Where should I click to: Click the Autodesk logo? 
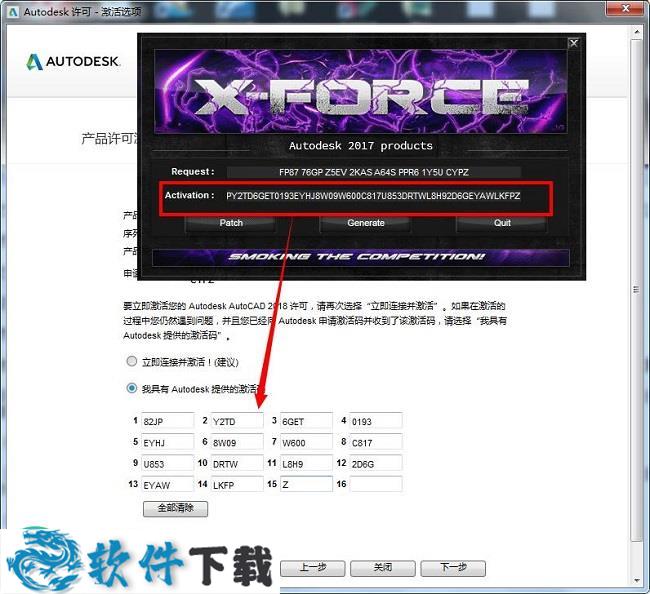coord(73,62)
